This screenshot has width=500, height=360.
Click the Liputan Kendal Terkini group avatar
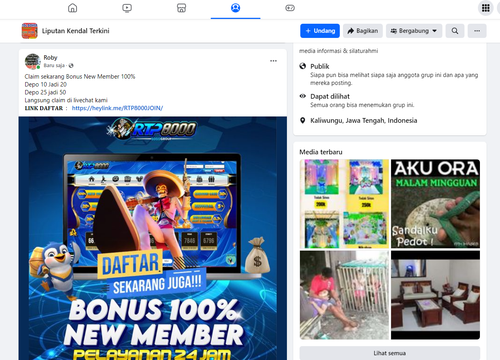pos(30,31)
